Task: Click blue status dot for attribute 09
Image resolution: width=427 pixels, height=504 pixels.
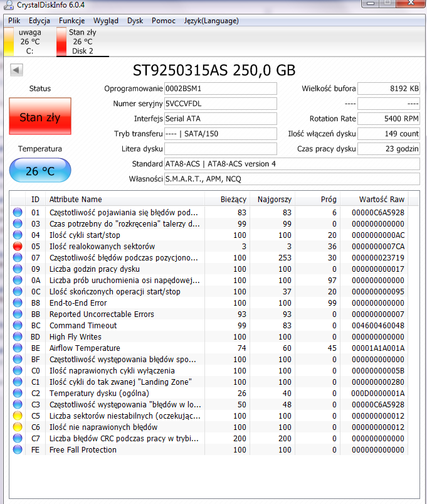Action: 18,269
